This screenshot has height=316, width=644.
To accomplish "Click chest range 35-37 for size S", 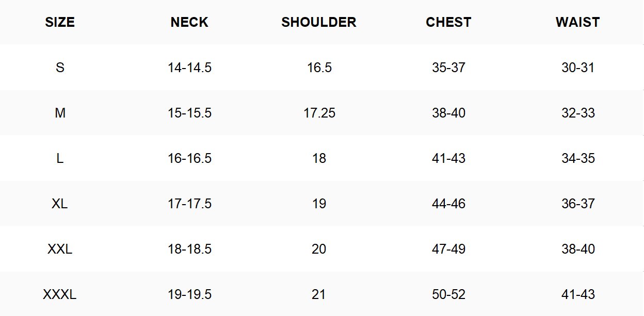I will point(448,68).
